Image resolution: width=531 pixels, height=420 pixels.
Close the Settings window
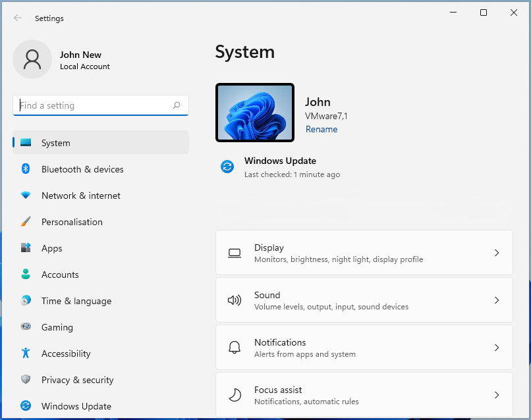[x=514, y=13]
